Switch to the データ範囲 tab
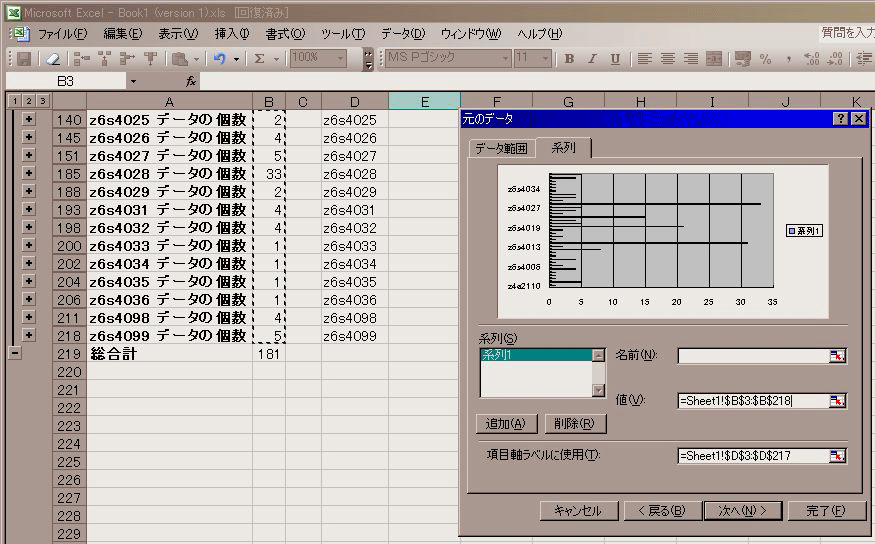Image resolution: width=875 pixels, height=544 pixels. click(x=501, y=148)
